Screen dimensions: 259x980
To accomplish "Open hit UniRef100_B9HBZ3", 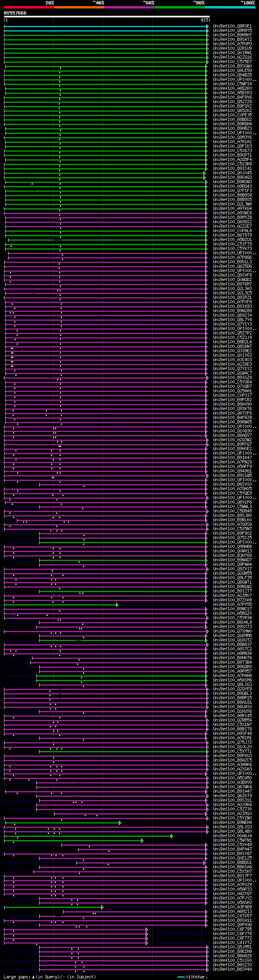I will (x=232, y=128).
